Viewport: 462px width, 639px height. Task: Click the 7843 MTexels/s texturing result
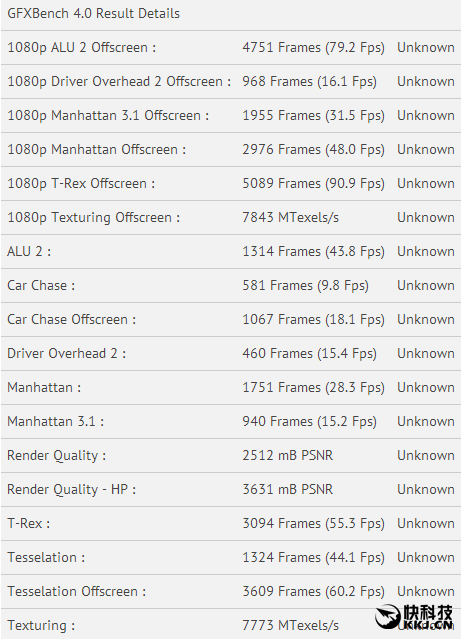click(x=290, y=218)
